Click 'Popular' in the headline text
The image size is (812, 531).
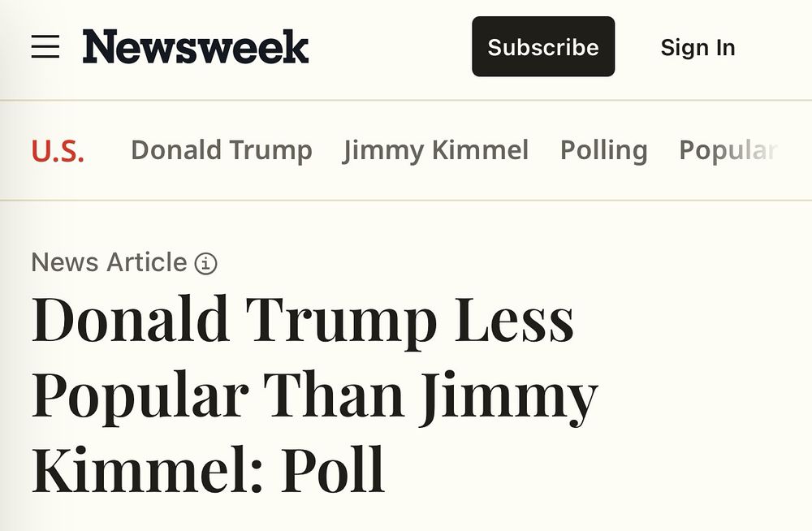pyautogui.click(x=140, y=395)
